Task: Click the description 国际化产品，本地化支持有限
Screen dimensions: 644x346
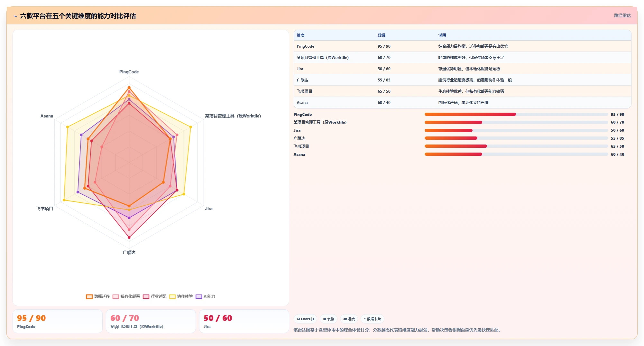Action: [463, 103]
